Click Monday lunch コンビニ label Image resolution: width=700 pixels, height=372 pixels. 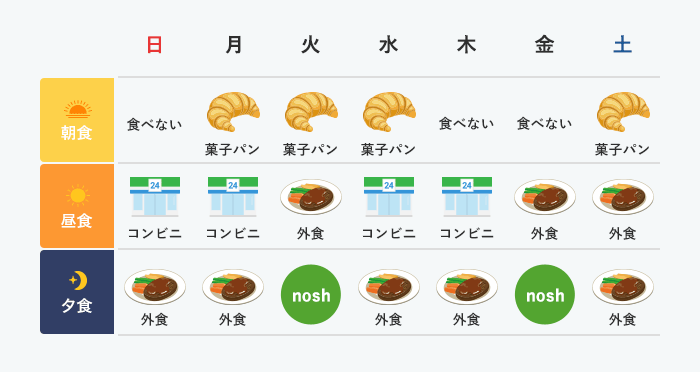point(233,233)
